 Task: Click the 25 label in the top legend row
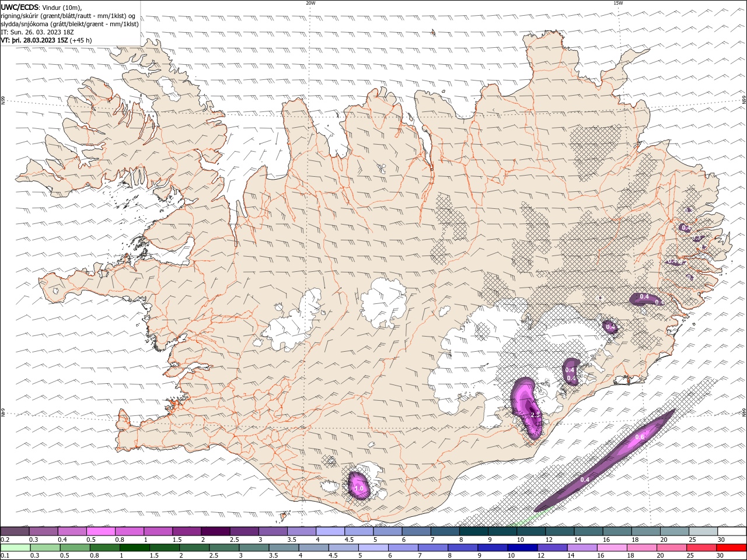point(692,540)
